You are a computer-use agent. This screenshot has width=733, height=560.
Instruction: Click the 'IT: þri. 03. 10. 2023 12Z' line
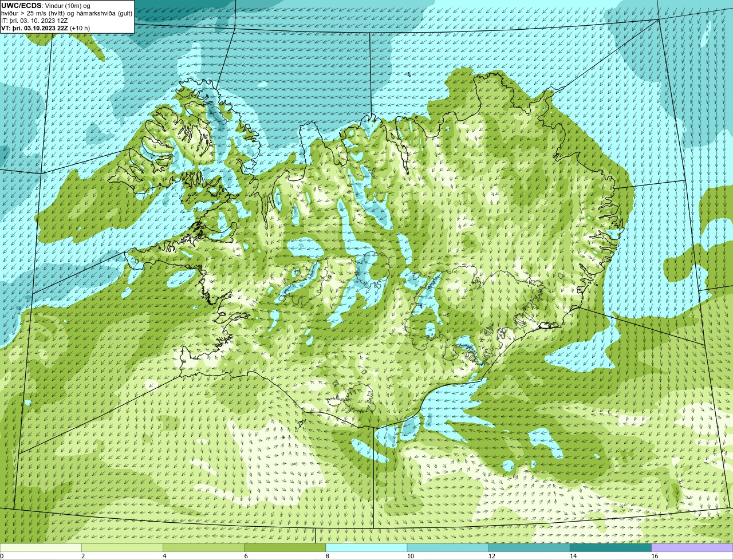(34, 21)
